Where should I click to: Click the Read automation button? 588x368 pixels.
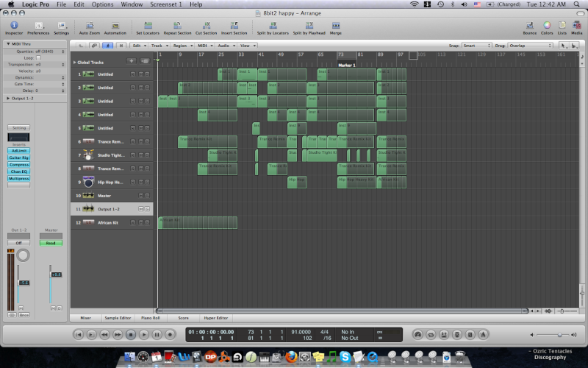[51, 243]
